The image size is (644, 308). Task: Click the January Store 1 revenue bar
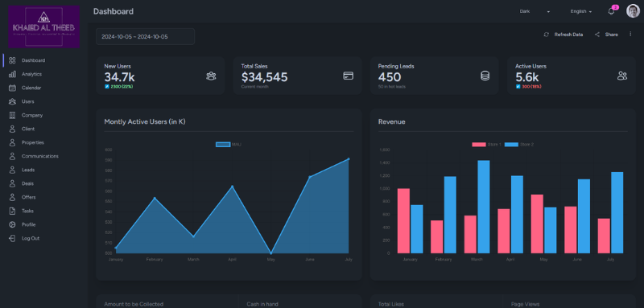click(403, 220)
